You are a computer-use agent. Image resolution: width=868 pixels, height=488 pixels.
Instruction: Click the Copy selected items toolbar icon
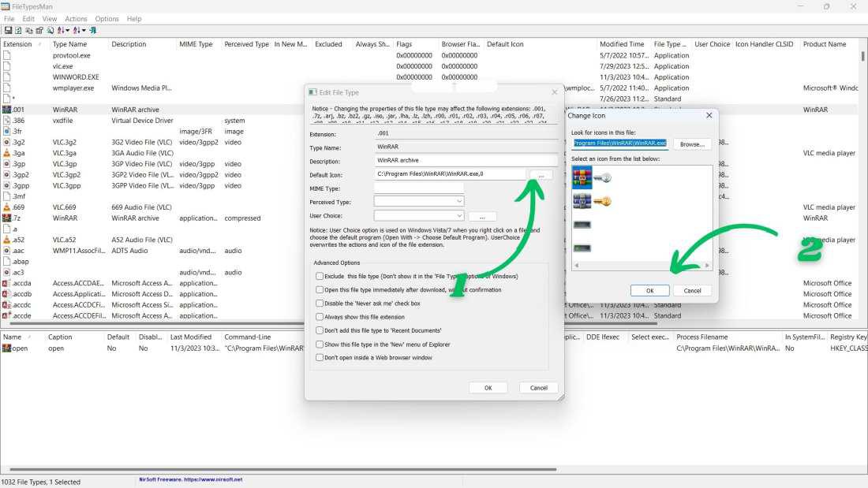[28, 31]
